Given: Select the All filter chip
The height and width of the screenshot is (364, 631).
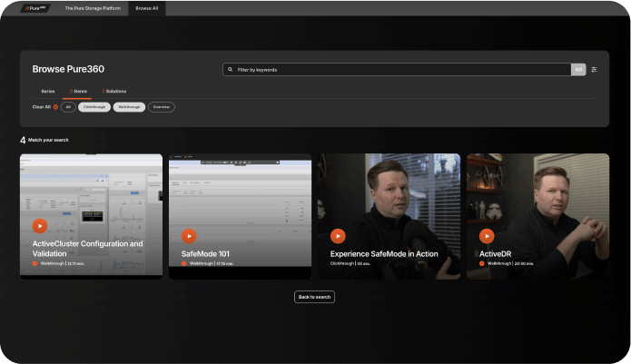Looking at the screenshot, I should [x=68, y=107].
